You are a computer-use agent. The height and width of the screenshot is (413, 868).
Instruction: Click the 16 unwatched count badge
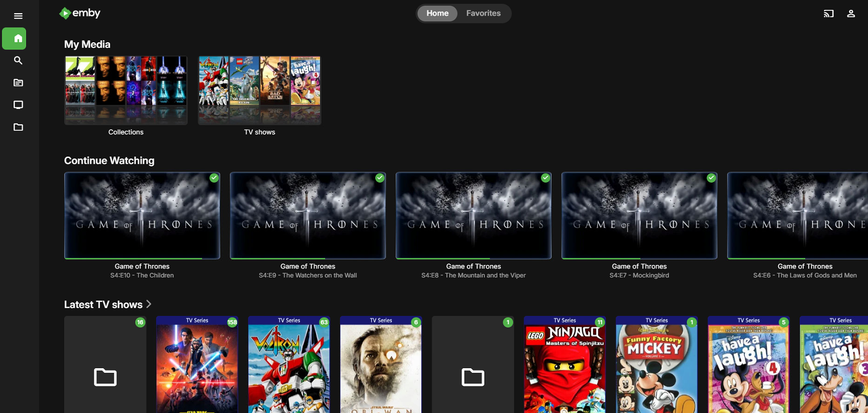(x=140, y=322)
